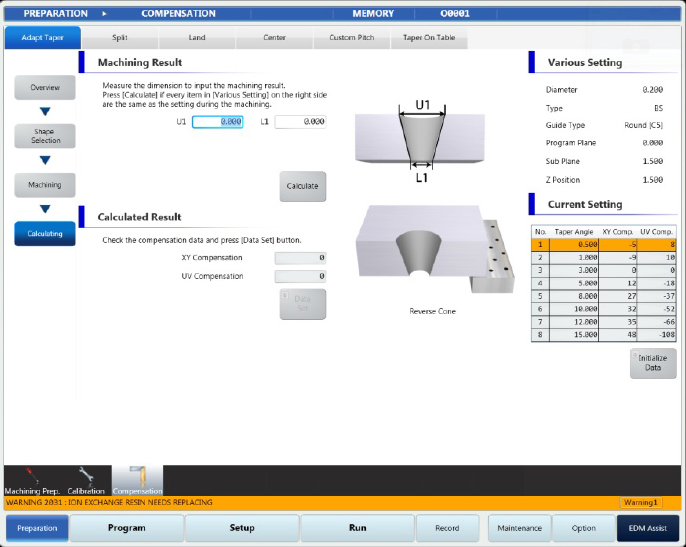
Task: Select the Compensation icon in bottom strip
Action: tap(137, 480)
